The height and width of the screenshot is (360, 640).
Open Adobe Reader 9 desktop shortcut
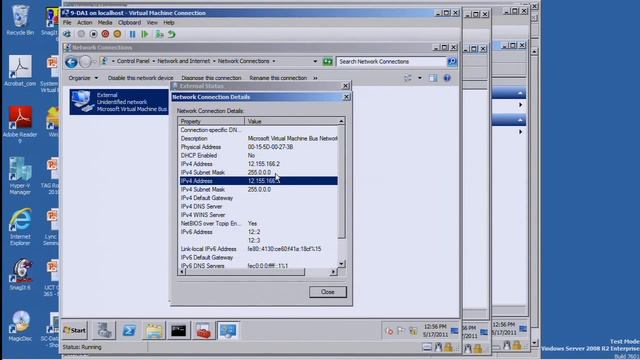pyautogui.click(x=20, y=124)
